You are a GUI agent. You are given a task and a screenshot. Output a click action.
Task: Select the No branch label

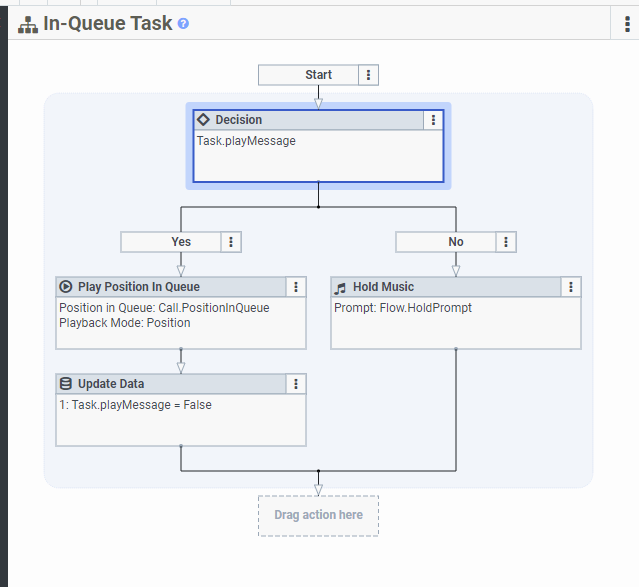[x=456, y=242]
